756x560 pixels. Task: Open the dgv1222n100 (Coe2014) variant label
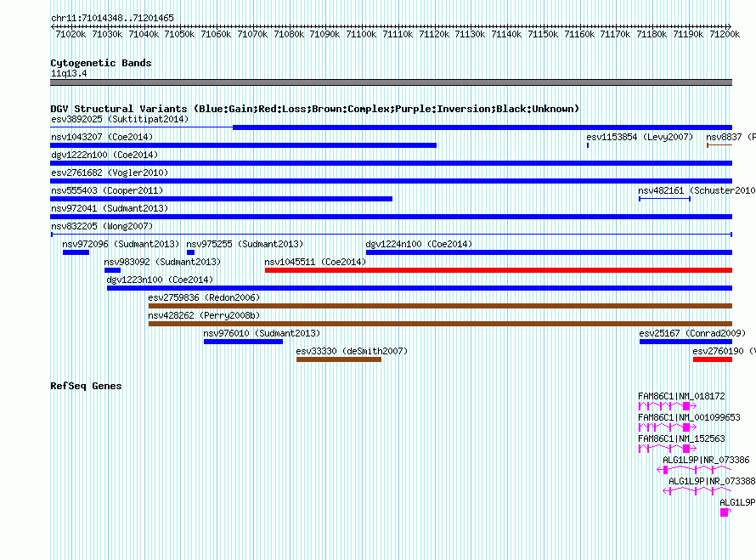point(104,155)
